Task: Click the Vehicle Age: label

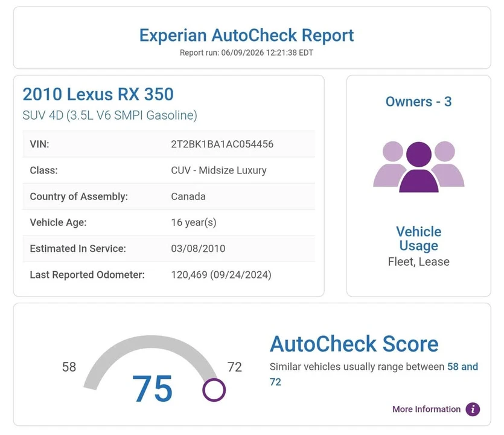Action: click(58, 223)
